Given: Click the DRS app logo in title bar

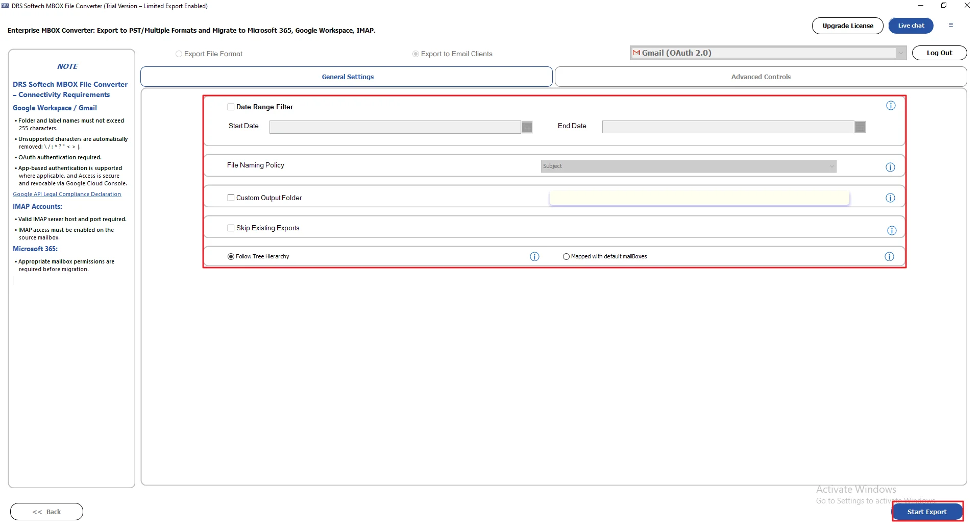Looking at the screenshot, I should 5,6.
